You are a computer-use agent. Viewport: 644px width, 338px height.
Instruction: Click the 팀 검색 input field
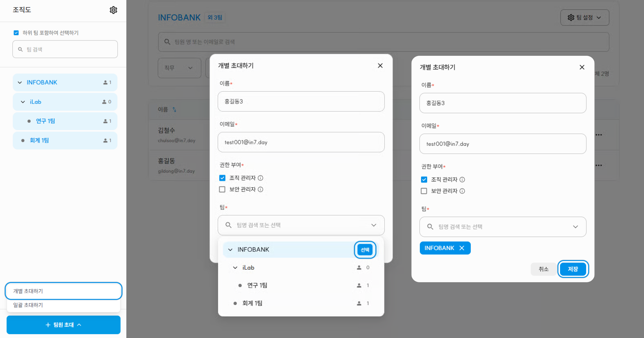pos(65,49)
